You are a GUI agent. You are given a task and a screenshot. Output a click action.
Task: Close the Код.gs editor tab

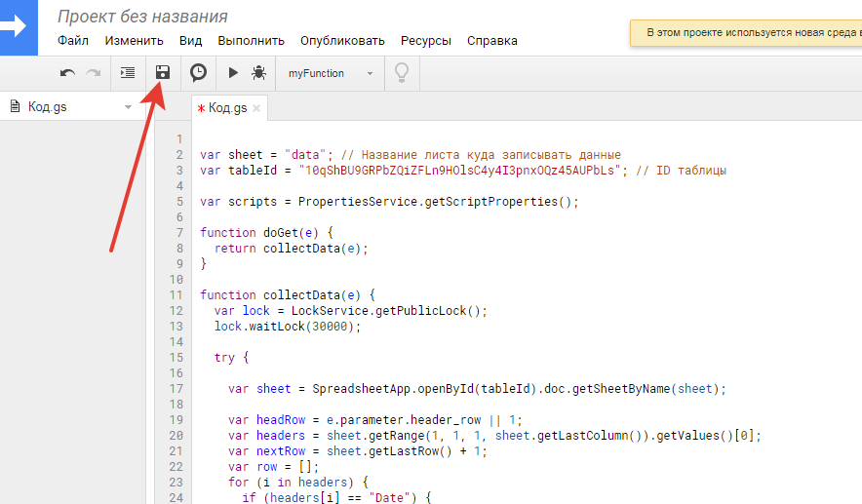click(256, 108)
